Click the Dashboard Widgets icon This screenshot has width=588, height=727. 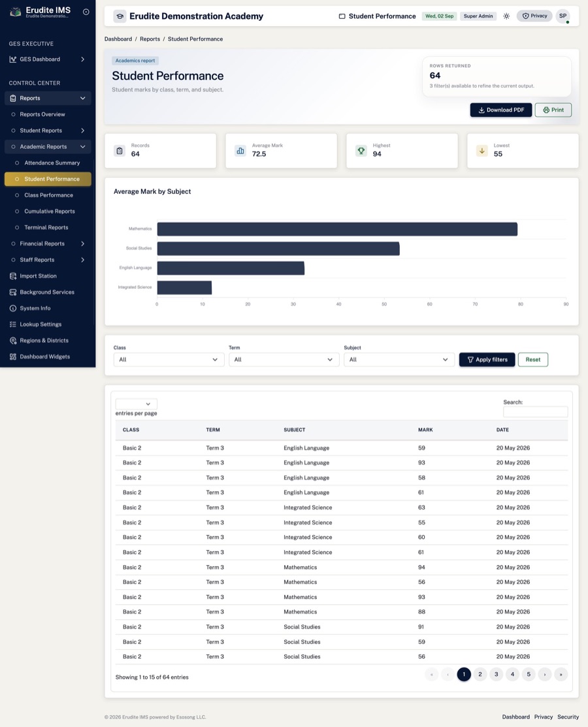pyautogui.click(x=13, y=357)
